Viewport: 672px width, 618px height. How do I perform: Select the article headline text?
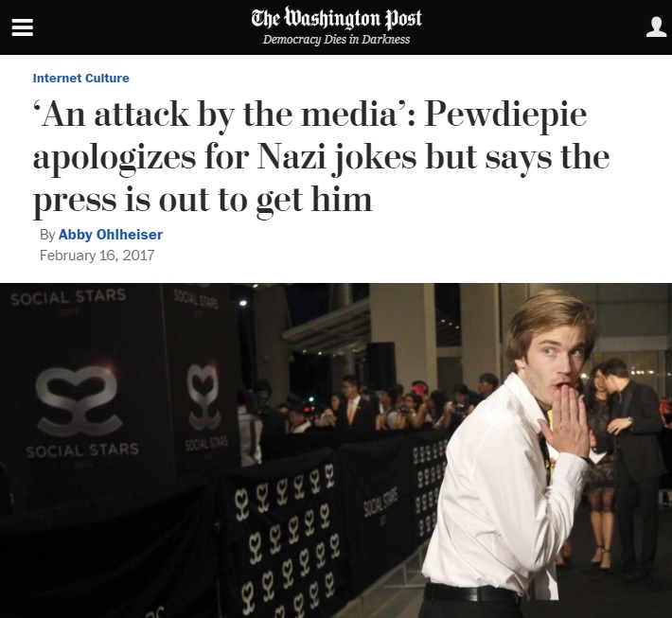[x=322, y=157]
